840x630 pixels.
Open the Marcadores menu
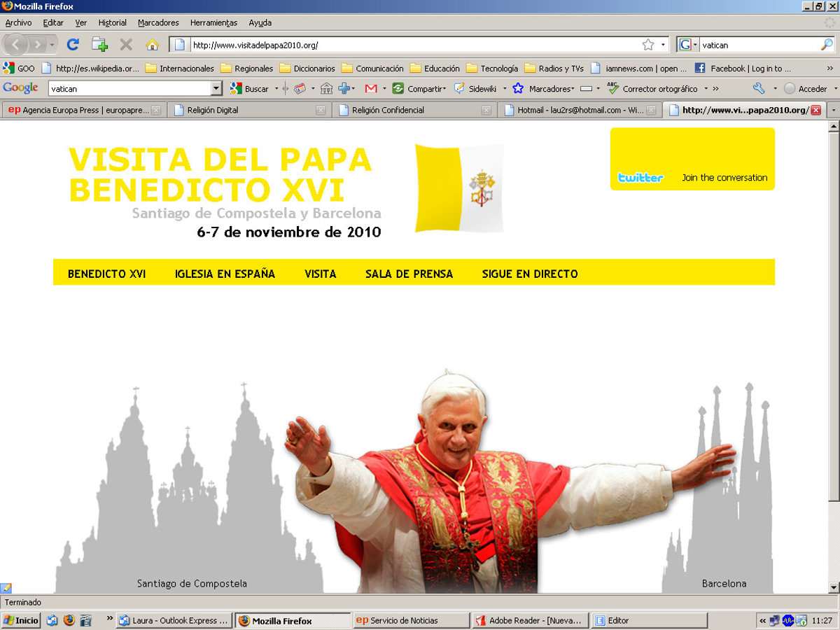coord(158,22)
